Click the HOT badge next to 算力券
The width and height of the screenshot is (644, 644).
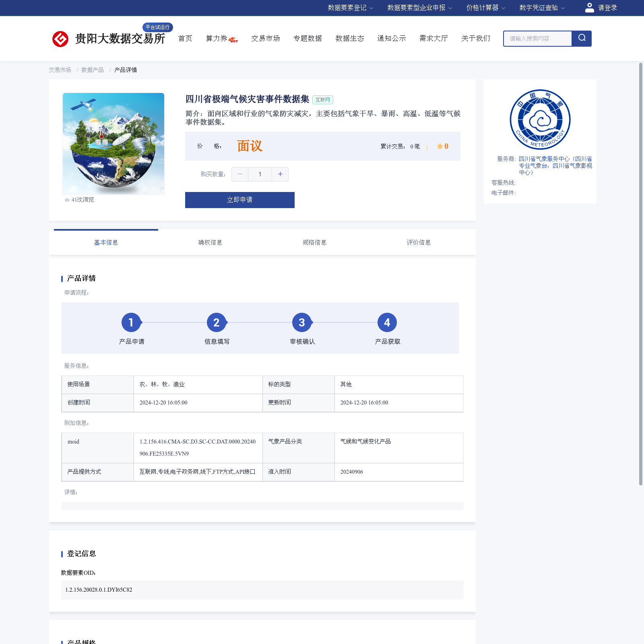233,40
